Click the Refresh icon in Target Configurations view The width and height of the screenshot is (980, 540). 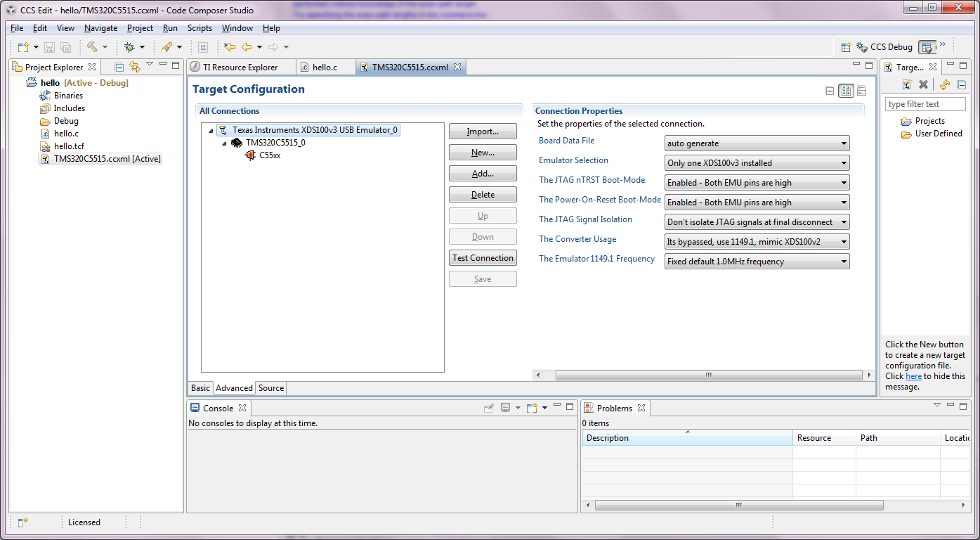pos(945,84)
